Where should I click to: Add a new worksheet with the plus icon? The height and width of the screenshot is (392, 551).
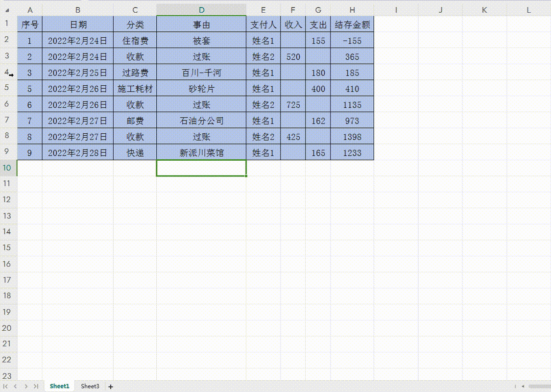[x=111, y=387]
